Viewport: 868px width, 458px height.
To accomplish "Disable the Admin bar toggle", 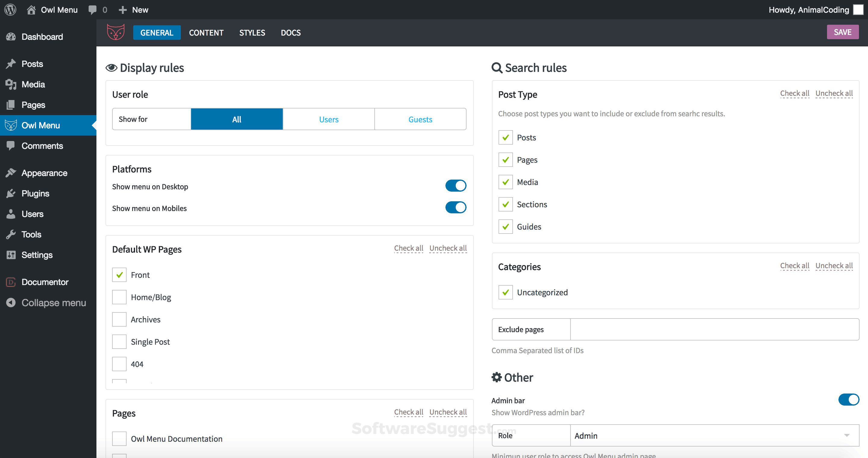I will pos(848,400).
